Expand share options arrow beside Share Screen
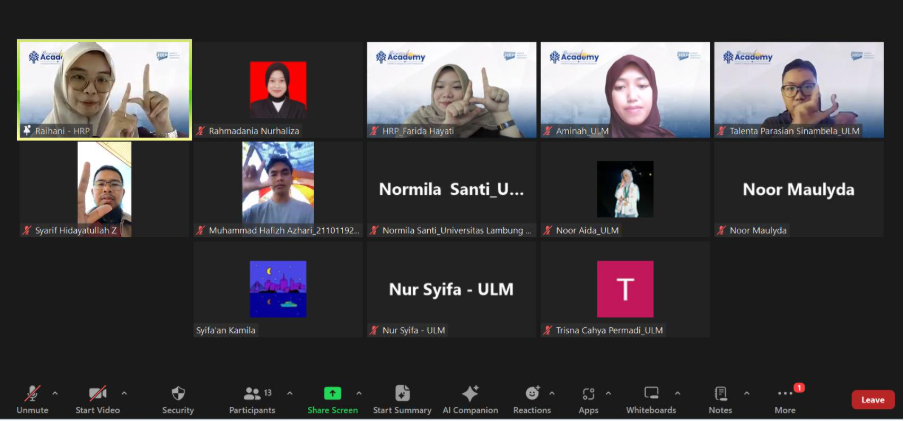Viewport: 904px width, 421px height. [x=359, y=393]
